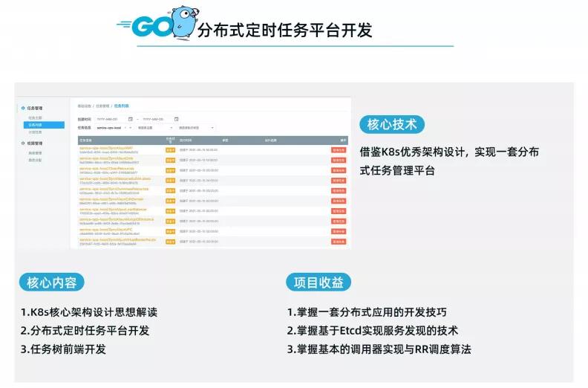Open the start date calendar icon
The image size is (588, 388).
click(x=131, y=118)
